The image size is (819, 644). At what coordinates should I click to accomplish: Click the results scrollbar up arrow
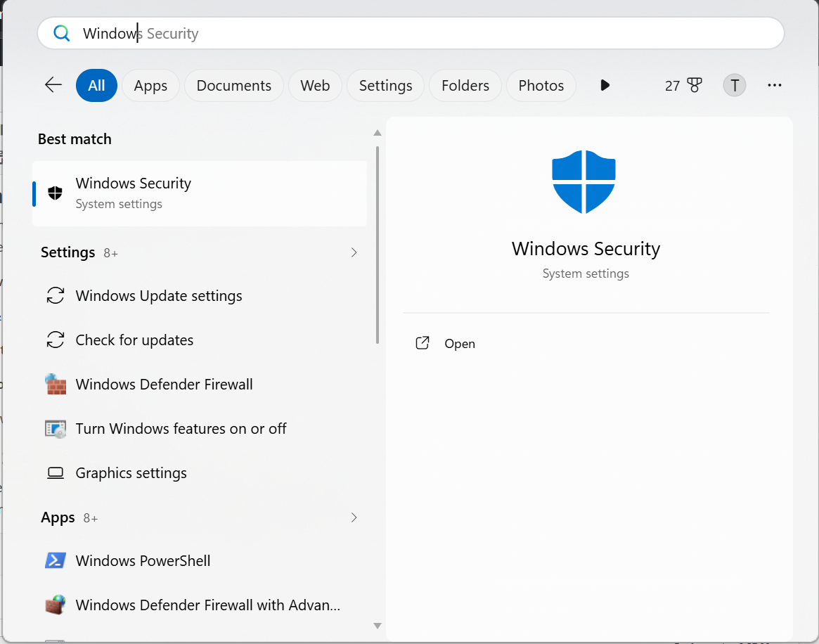377,133
